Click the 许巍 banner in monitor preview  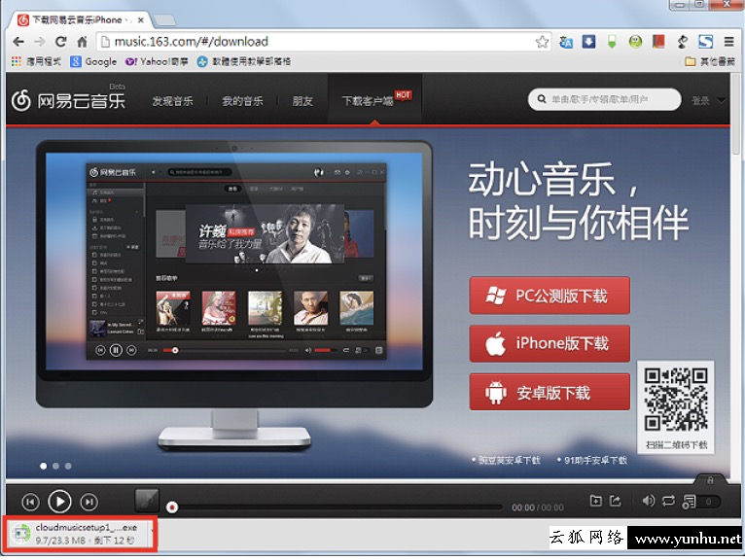point(265,234)
